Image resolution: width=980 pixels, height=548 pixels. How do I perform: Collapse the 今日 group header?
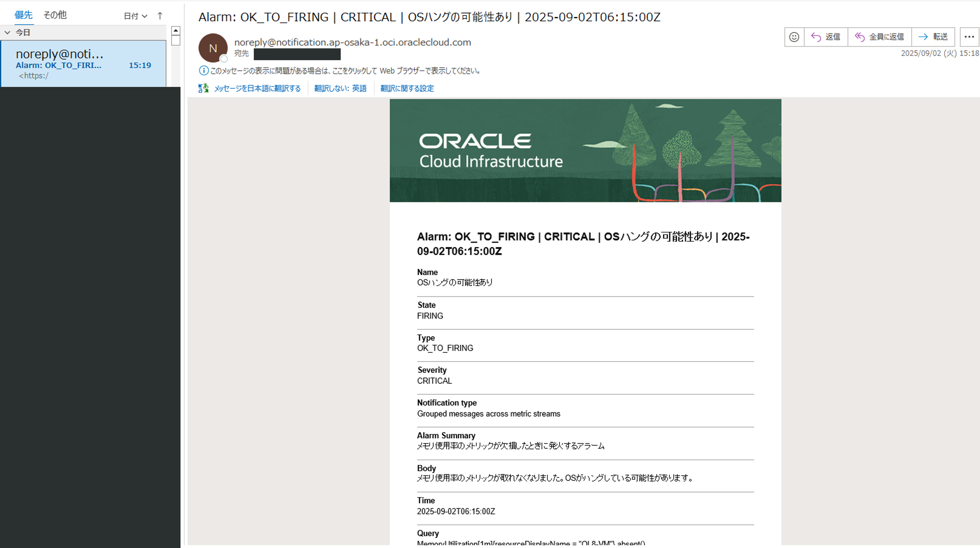click(7, 33)
